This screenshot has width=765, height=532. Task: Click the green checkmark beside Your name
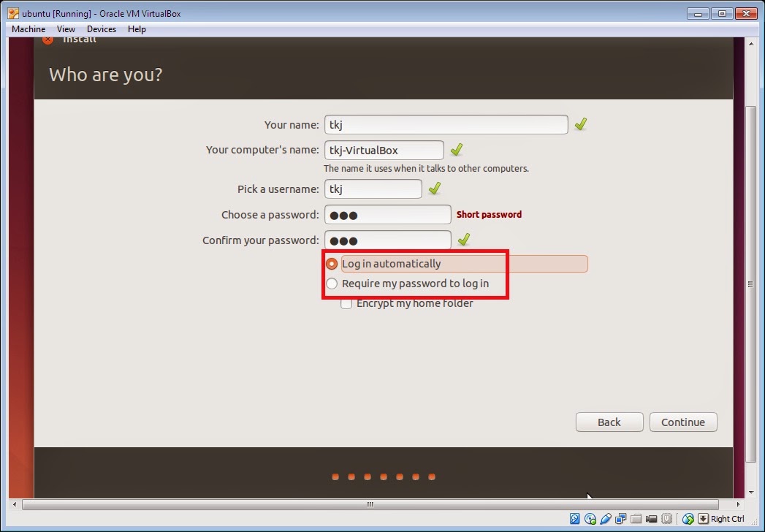[x=581, y=124]
